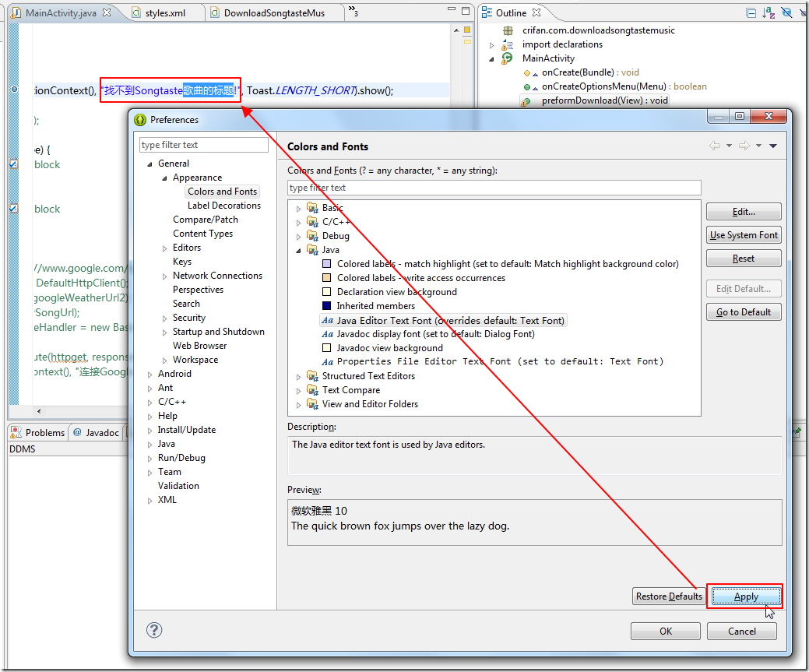Select Label Decorations in tree
The image size is (809, 672).
pos(224,206)
